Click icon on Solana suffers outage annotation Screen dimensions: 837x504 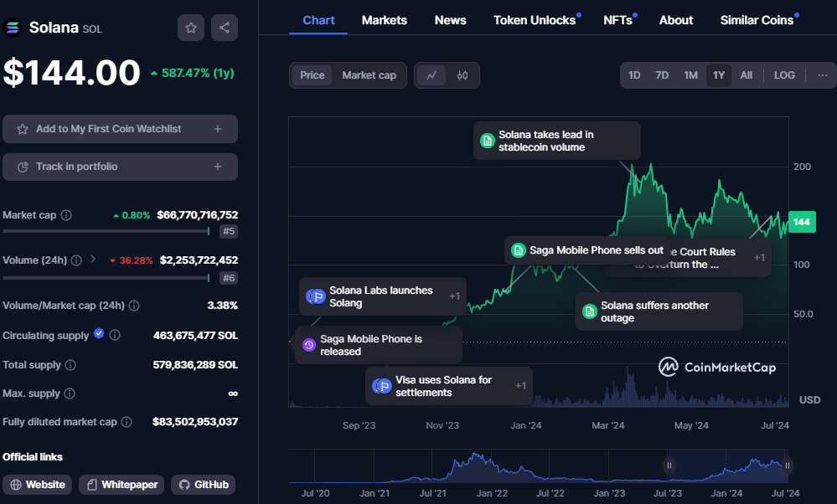(x=589, y=311)
